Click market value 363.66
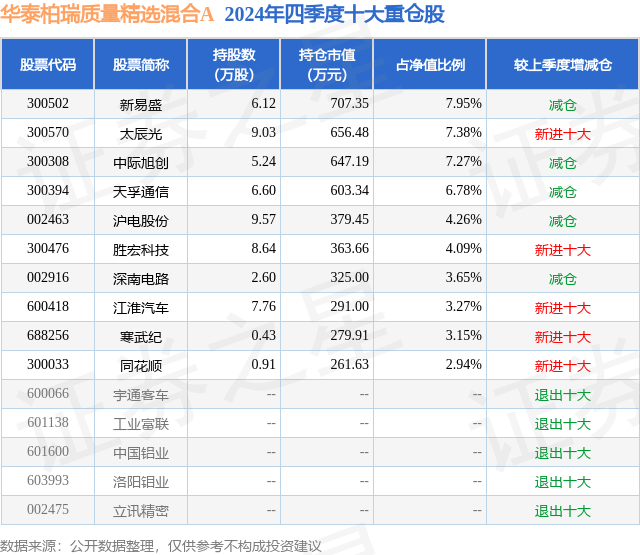The image size is (640, 555). pyautogui.click(x=349, y=249)
